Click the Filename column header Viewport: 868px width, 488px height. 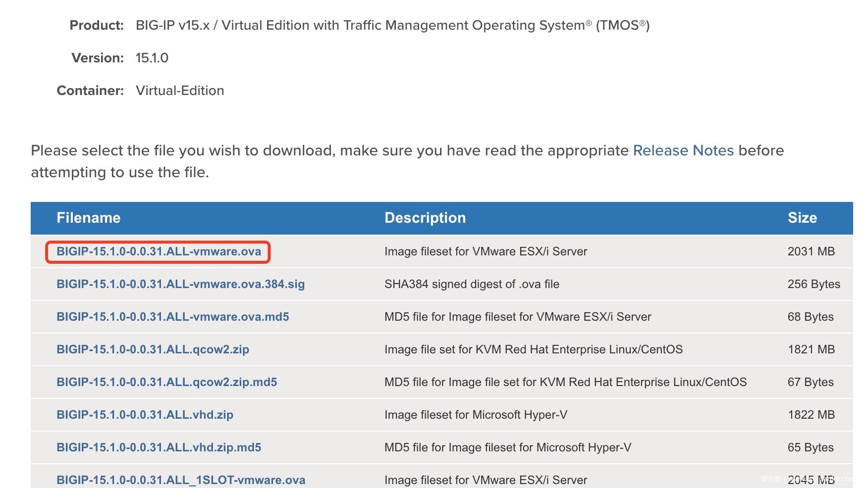(88, 218)
